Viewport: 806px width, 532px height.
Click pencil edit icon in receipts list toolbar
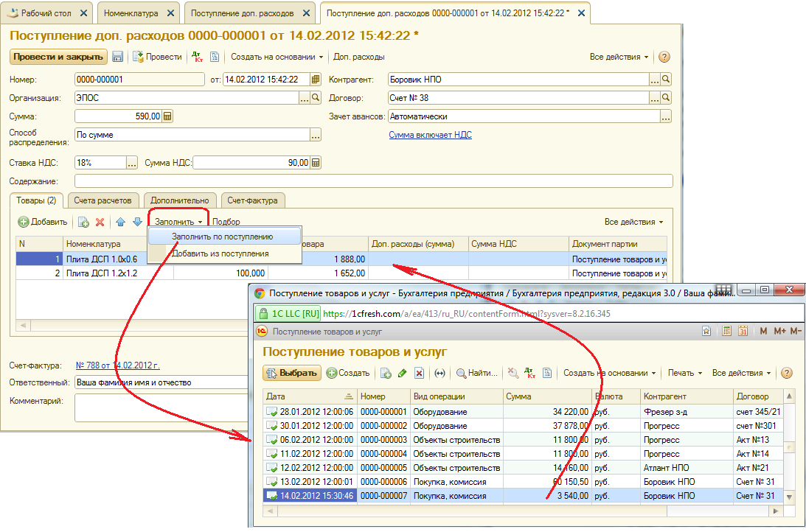tap(402, 373)
